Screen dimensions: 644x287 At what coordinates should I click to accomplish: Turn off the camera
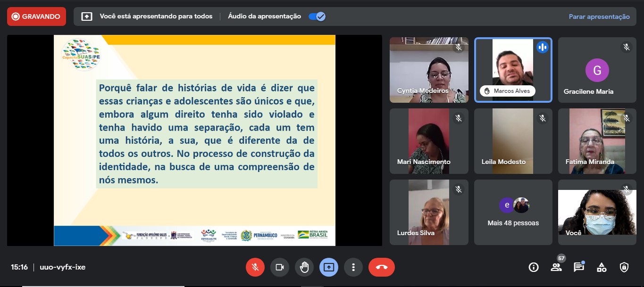279,267
